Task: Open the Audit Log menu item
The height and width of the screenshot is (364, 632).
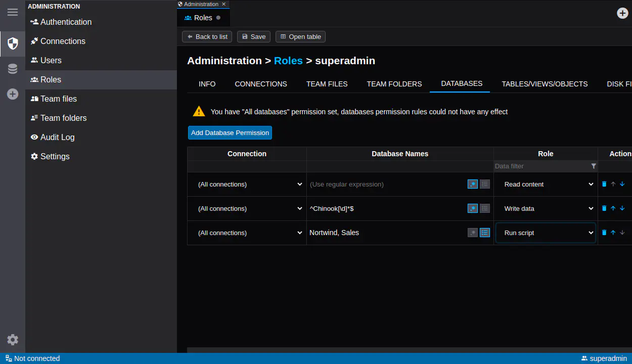Action: coord(57,137)
